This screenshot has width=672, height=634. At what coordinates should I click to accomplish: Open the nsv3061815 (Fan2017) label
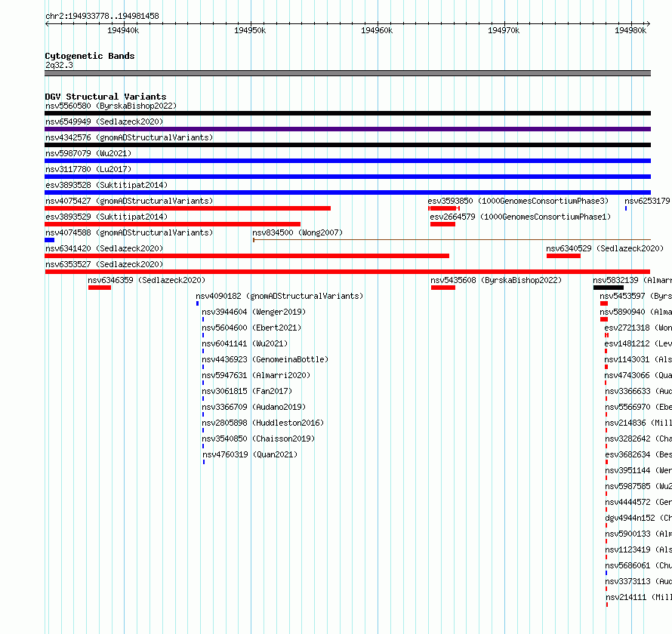[247, 391]
